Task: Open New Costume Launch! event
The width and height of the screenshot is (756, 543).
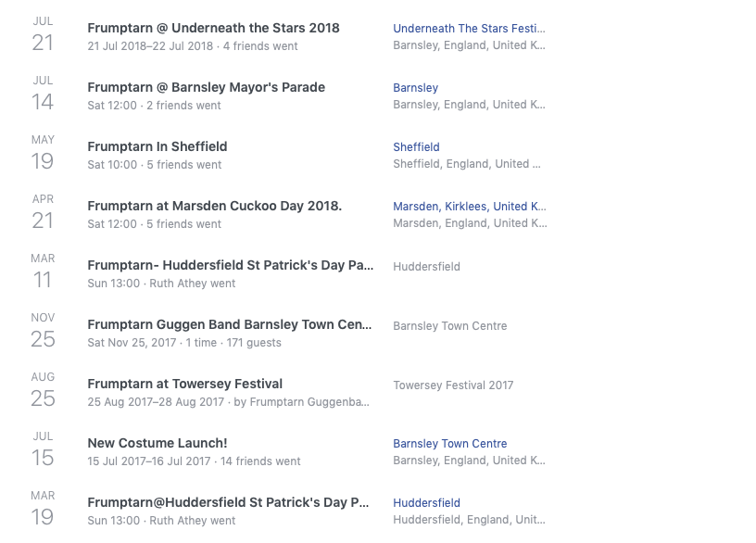Action: tap(157, 443)
